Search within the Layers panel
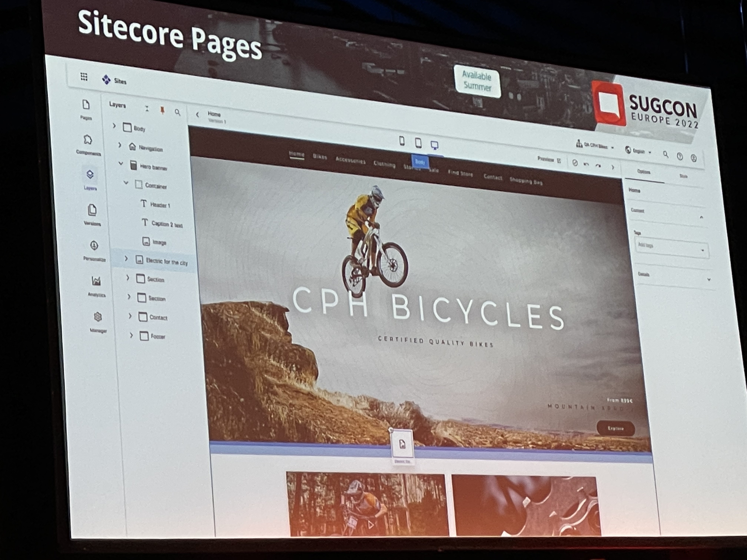The image size is (747, 560). (177, 112)
